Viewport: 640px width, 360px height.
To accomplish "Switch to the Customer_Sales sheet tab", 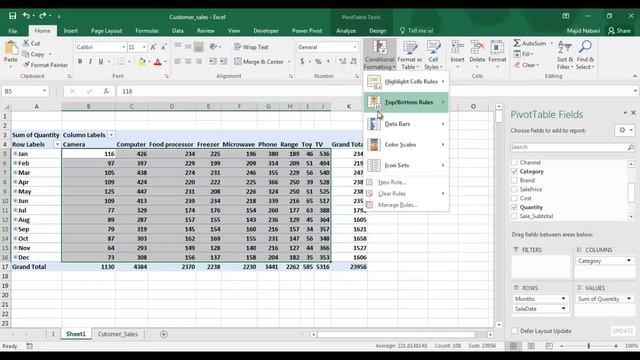I will 118,334.
